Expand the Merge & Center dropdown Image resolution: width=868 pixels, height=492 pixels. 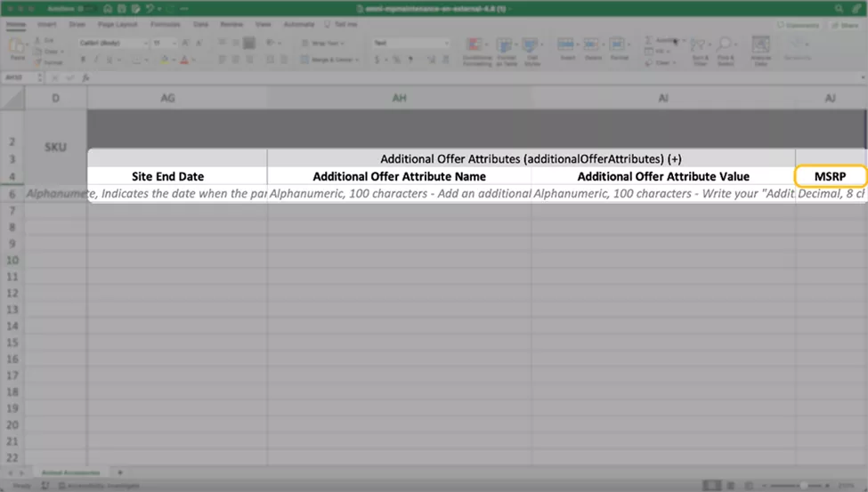[359, 60]
